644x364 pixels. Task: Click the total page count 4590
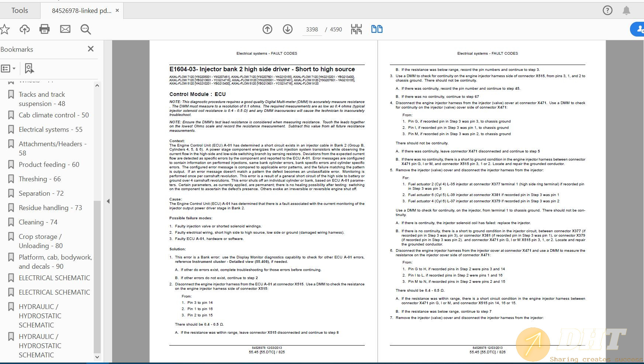(336, 30)
